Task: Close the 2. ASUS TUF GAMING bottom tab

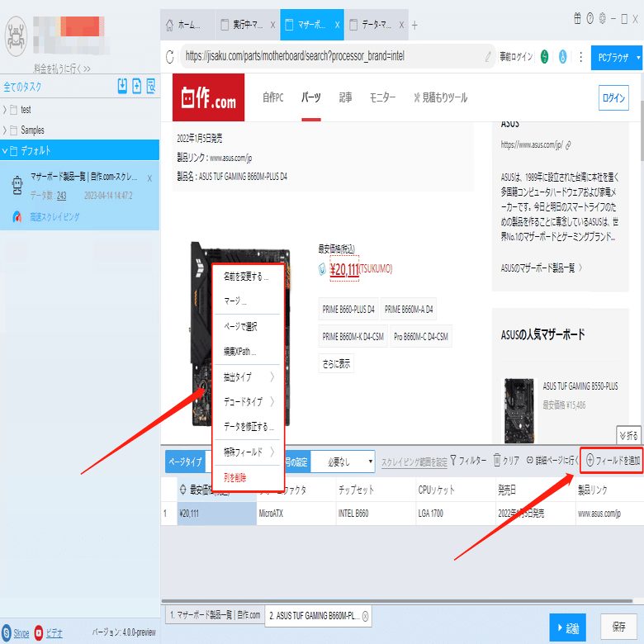Action: coord(366,616)
